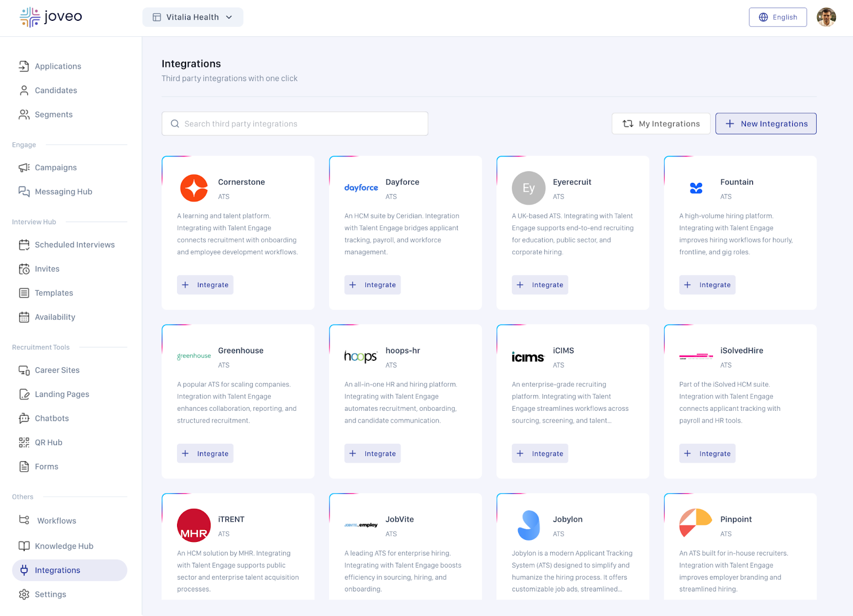
Task: Open the Chatbots icon in the sidebar
Action: tap(24, 418)
